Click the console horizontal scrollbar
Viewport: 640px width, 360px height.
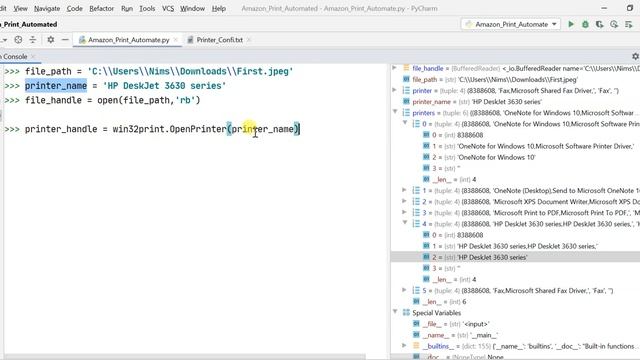click(184, 357)
